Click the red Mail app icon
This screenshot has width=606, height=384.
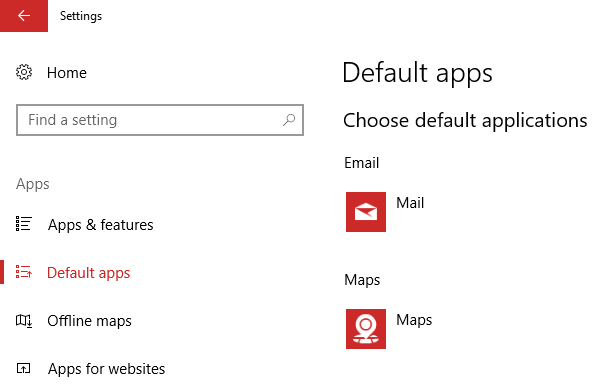pos(366,212)
